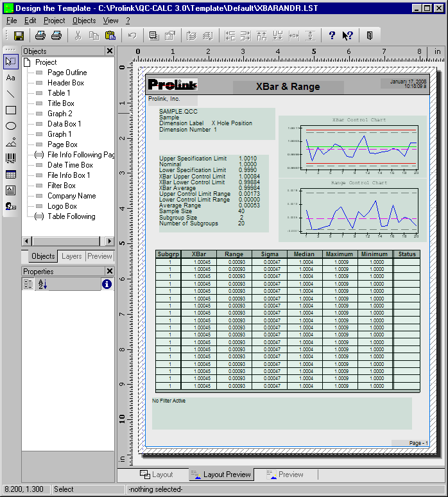
Task: Click the bring-to-front layer icon
Action: click(x=192, y=35)
